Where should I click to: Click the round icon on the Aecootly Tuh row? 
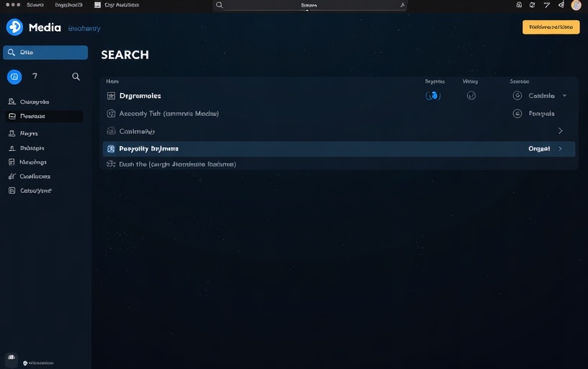click(111, 114)
